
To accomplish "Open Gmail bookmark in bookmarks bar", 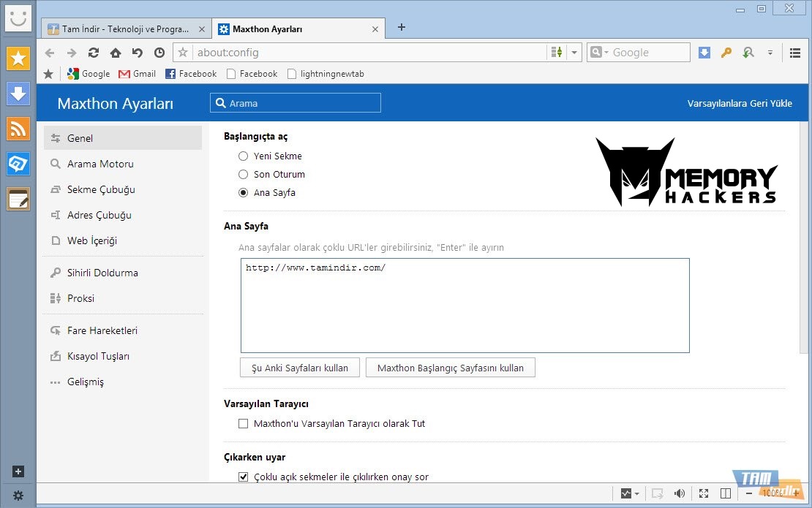I will point(138,74).
